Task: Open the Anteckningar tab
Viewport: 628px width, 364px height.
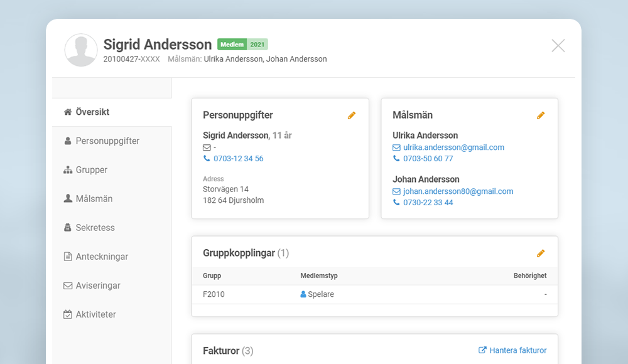Action: coord(102,257)
